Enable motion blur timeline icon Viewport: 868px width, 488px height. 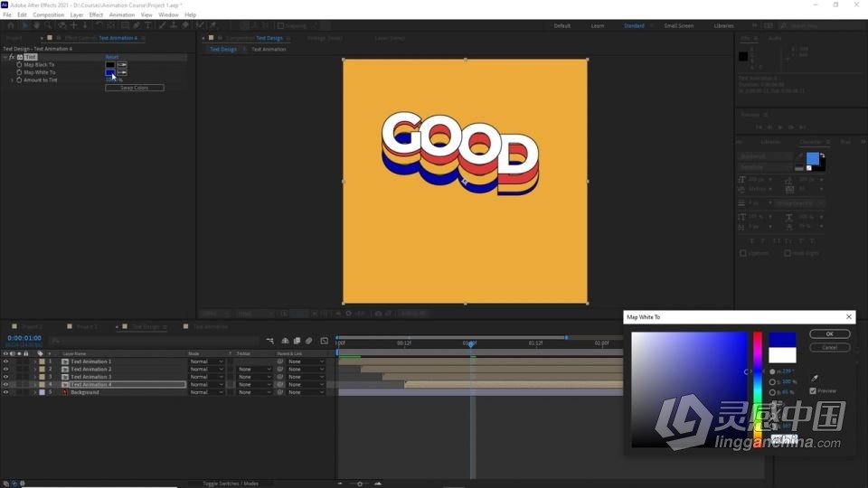pos(309,341)
